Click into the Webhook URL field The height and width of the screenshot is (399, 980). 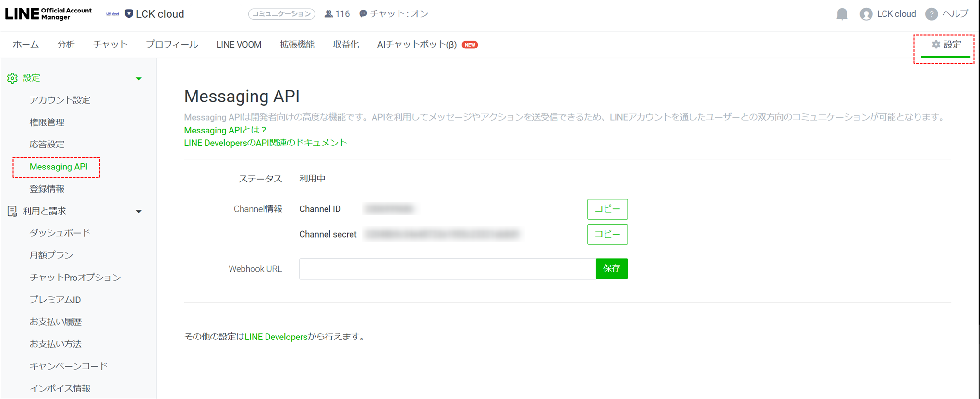coord(448,269)
